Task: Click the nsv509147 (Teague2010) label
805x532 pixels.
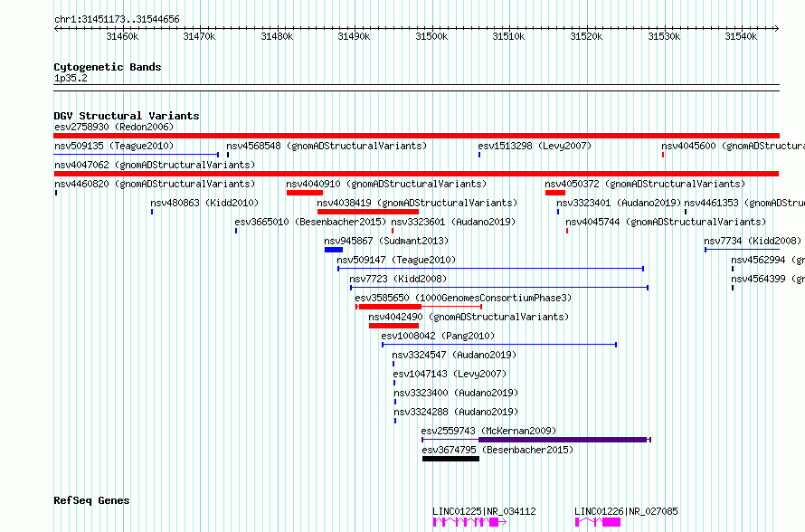Action: tap(396, 260)
